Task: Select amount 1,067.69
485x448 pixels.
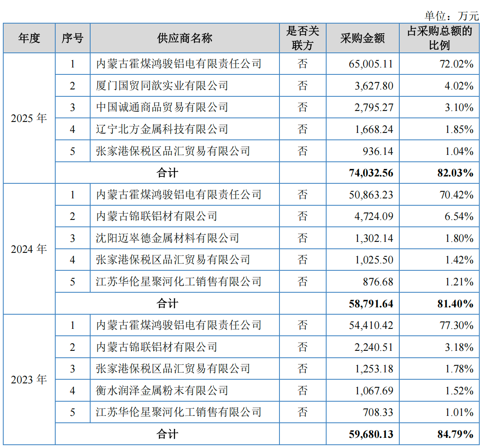Action: pyautogui.click(x=374, y=391)
